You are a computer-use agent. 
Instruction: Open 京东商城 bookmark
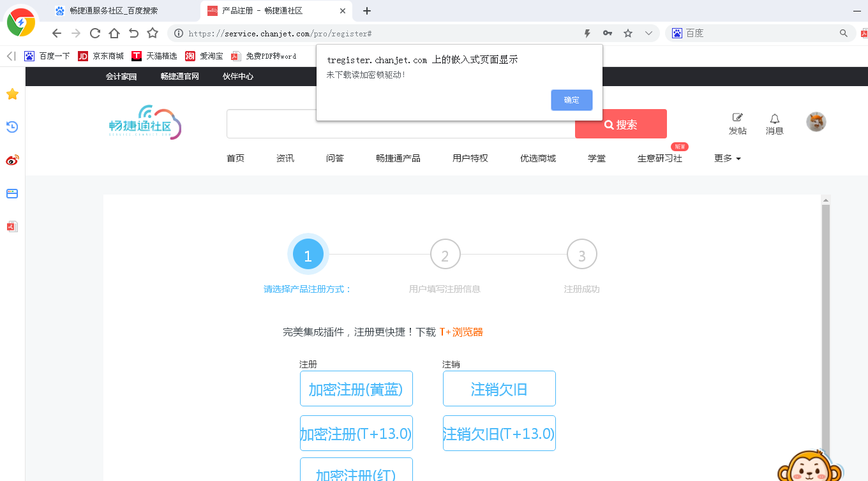click(x=101, y=56)
